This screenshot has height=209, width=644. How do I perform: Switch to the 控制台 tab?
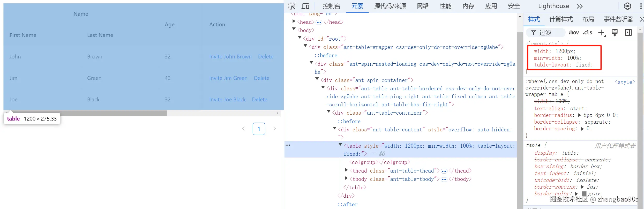[332, 6]
